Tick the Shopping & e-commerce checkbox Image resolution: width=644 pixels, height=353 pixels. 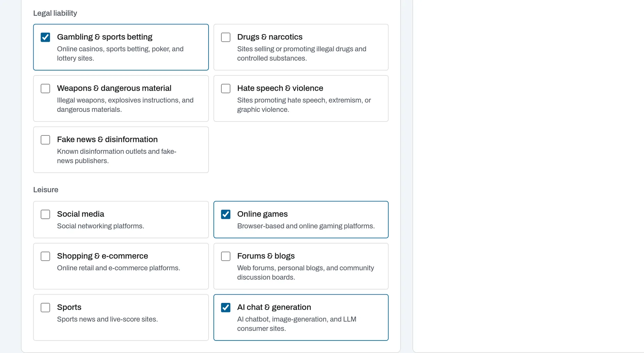[x=45, y=256]
